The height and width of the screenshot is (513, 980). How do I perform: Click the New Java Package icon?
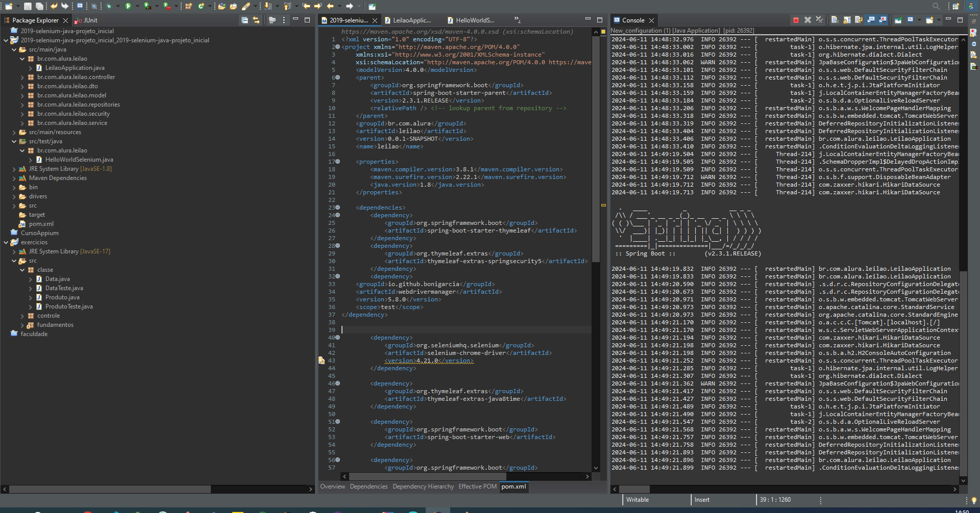(188, 6)
